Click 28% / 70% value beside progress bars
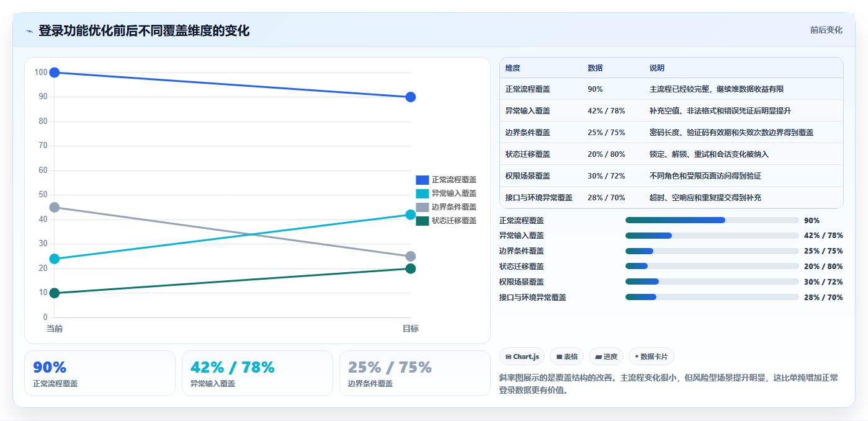The image size is (868, 421). coord(823,298)
